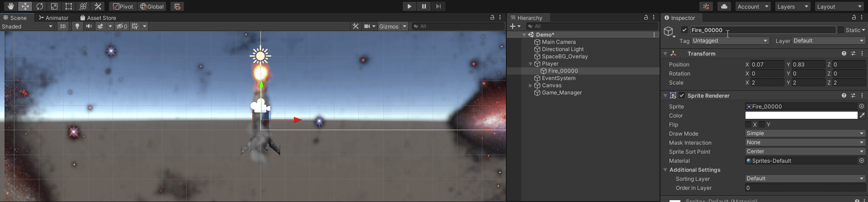This screenshot has width=868, height=202.
Task: Open the Sorting Layer dropdown
Action: tap(805, 179)
